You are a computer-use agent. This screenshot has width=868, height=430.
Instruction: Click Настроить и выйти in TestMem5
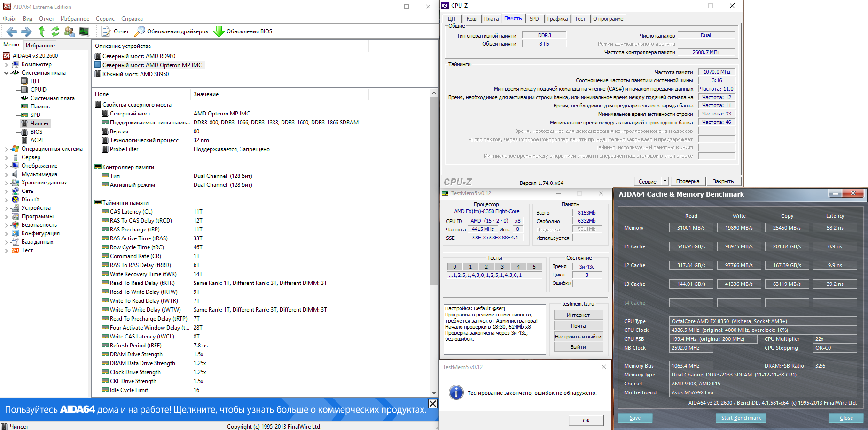[x=578, y=337]
